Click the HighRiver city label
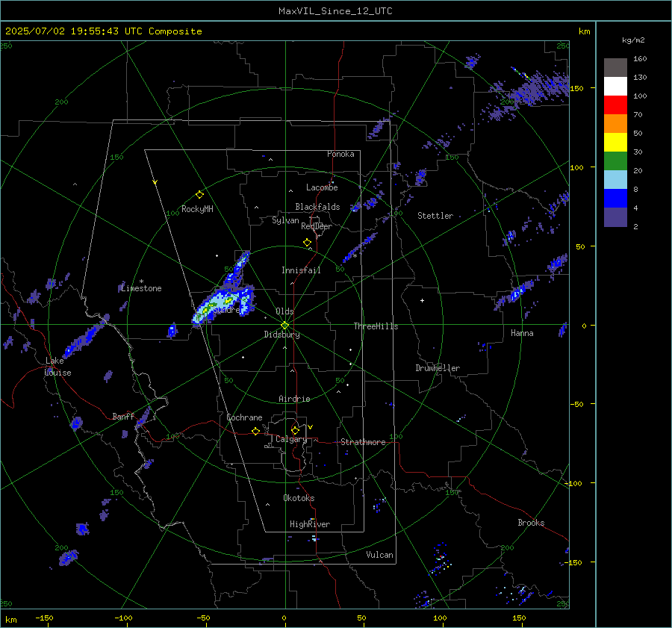Viewport: 672px width, 628px height. pyautogui.click(x=310, y=524)
